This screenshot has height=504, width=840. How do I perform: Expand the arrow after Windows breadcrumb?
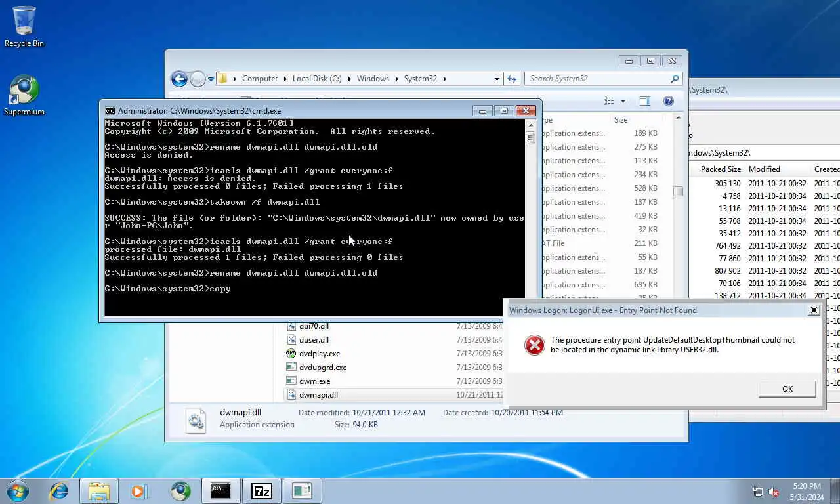[x=396, y=79]
